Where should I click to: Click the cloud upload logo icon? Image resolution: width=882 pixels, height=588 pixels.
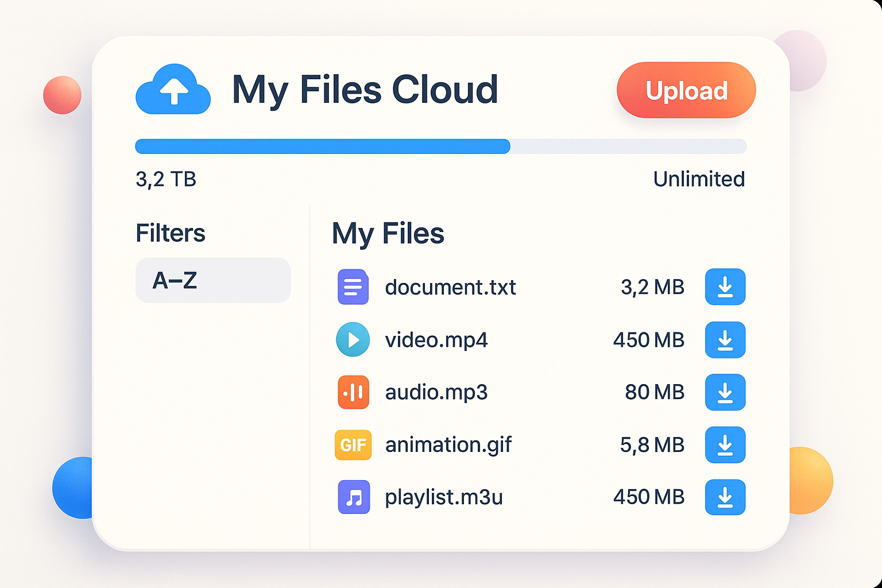pos(173,90)
